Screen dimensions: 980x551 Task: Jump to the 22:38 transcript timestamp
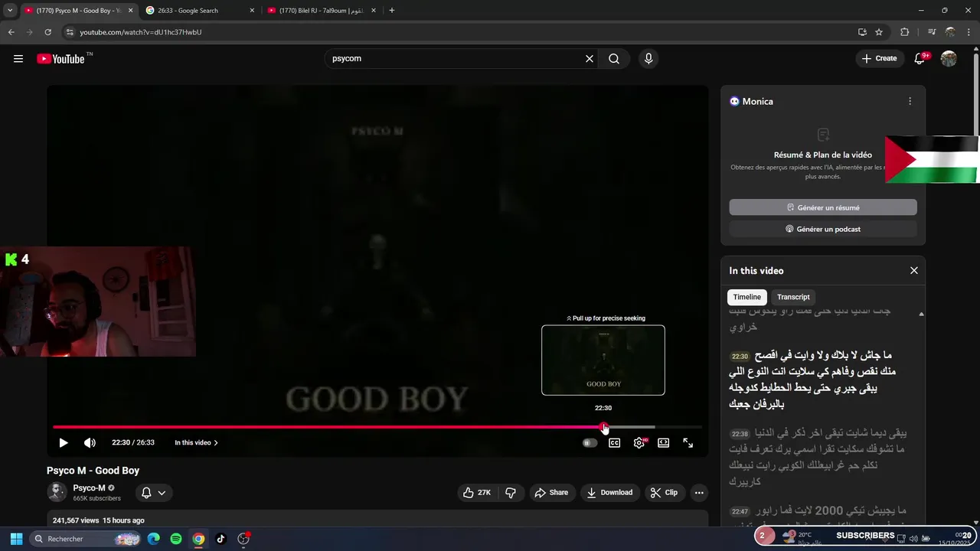pyautogui.click(x=740, y=434)
